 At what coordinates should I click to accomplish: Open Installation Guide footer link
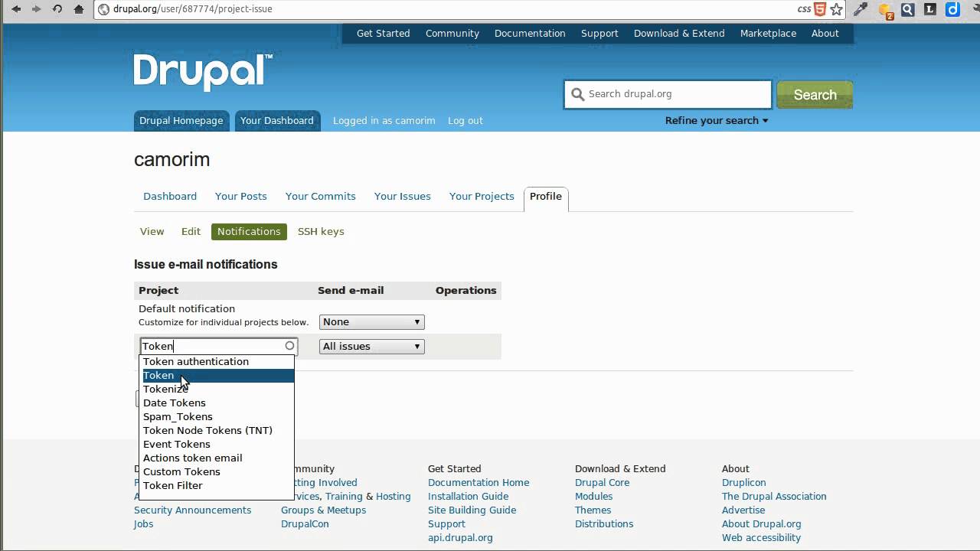coord(468,497)
